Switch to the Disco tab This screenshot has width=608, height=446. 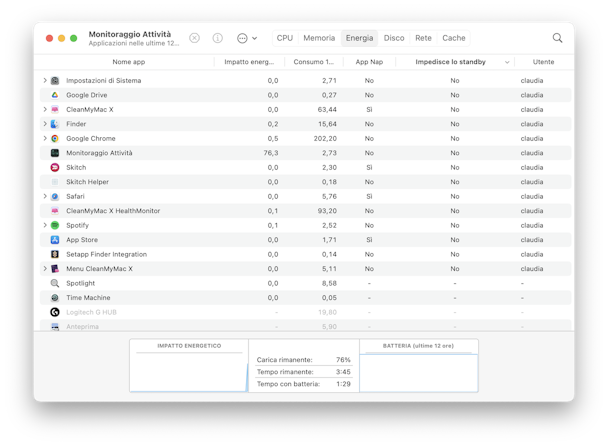[x=394, y=38]
